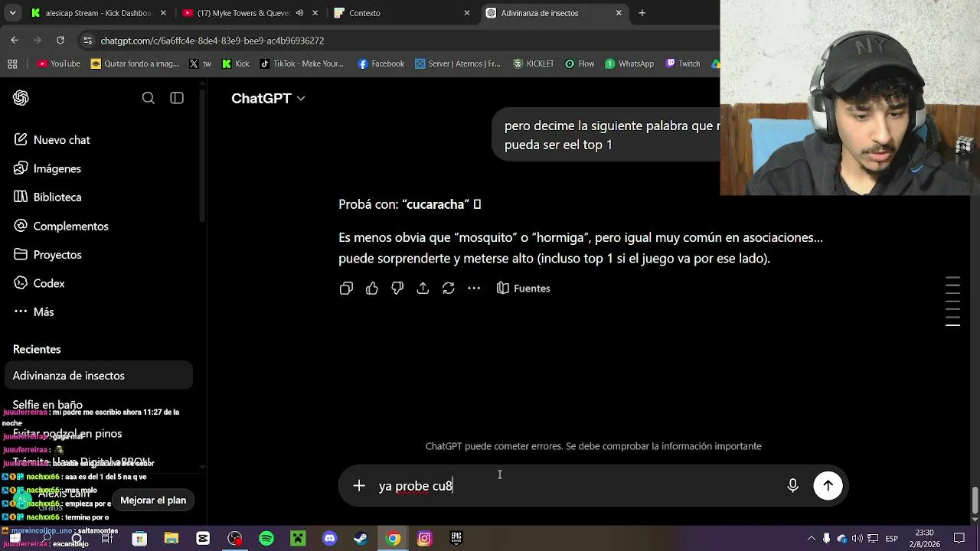980x551 pixels.
Task: Open File Explorer from taskbar
Action: [171, 539]
